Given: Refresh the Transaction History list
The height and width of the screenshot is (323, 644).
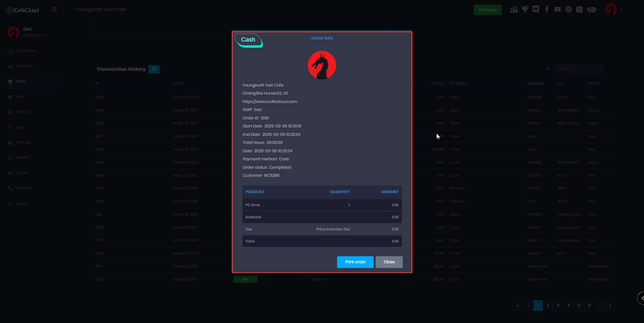Looking at the screenshot, I should tap(154, 69).
